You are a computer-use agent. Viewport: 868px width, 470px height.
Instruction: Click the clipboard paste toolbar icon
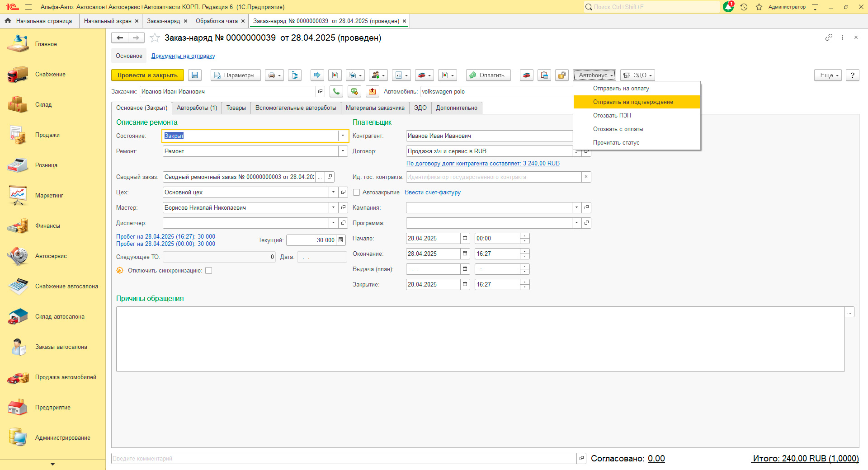(544, 75)
